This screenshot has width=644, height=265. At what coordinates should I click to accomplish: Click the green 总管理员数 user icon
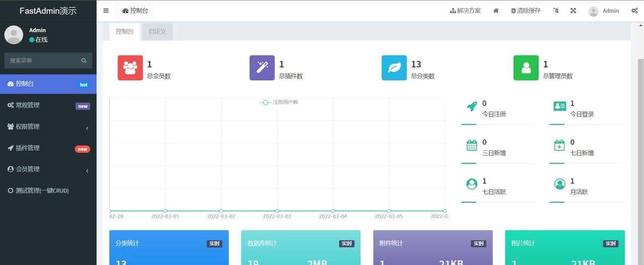(526, 68)
